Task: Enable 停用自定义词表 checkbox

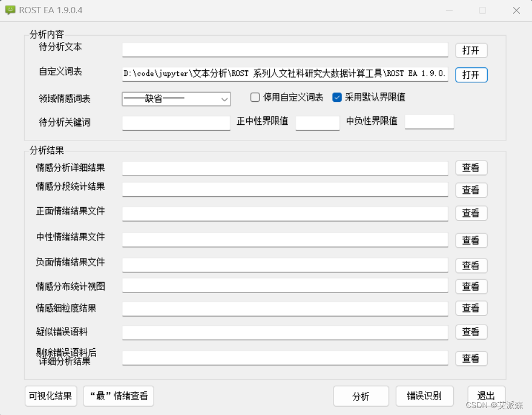Action: tap(255, 97)
